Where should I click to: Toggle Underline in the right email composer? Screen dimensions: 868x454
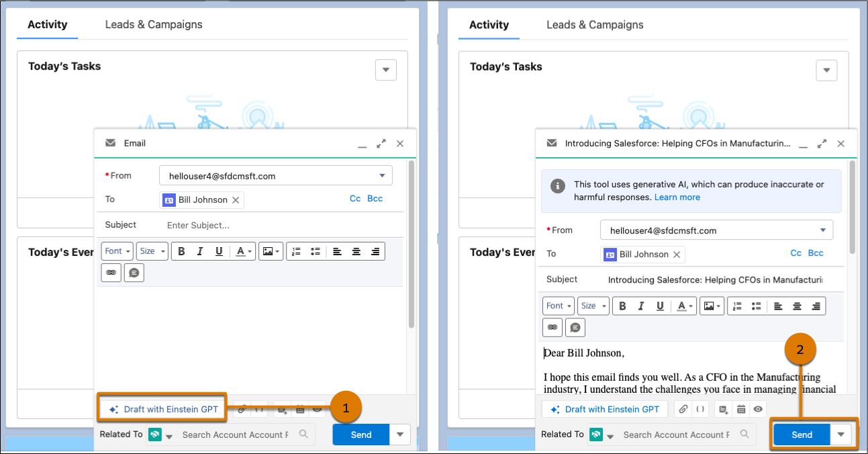coord(660,306)
